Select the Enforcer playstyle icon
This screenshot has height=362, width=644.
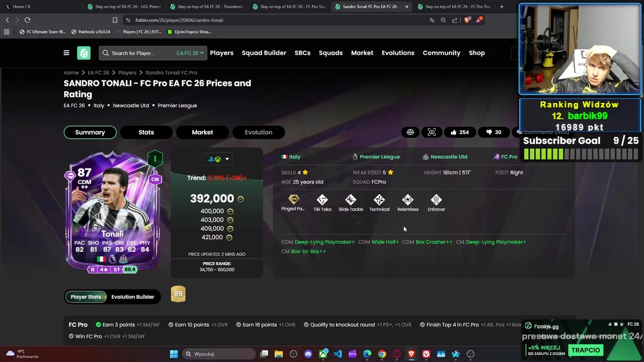coord(436,203)
